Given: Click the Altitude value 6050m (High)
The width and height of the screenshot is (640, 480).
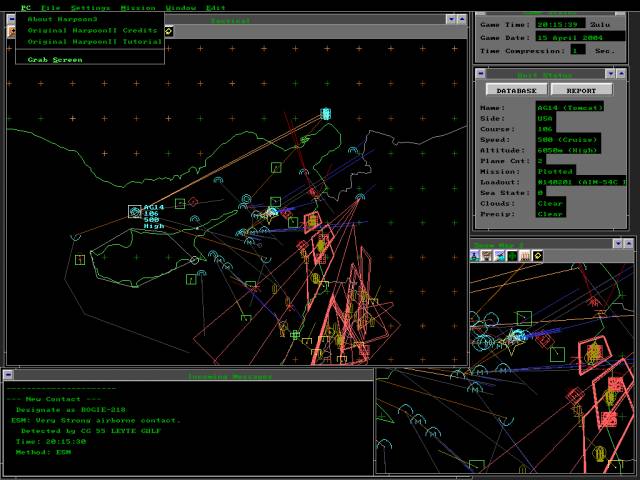Looking at the screenshot, I should 568,150.
